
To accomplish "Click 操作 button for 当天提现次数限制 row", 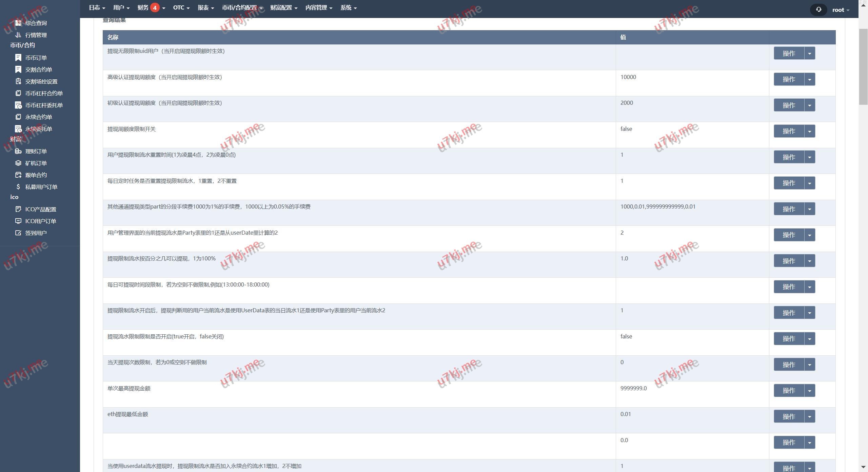I will (789, 365).
